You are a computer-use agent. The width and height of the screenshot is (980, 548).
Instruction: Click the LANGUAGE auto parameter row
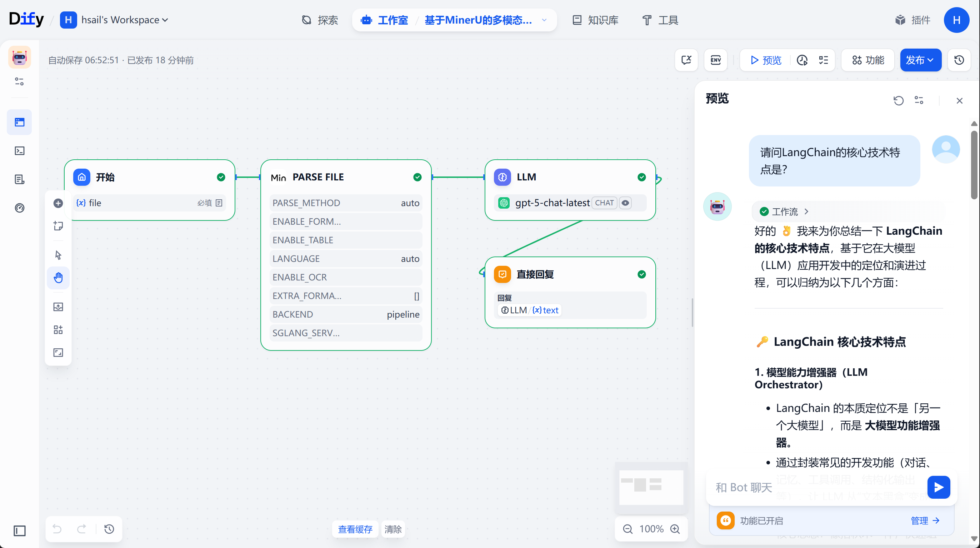[x=346, y=259]
